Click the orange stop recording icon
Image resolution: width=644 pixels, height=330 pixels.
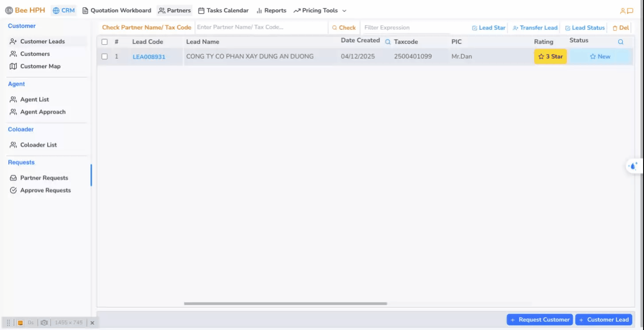pos(20,323)
